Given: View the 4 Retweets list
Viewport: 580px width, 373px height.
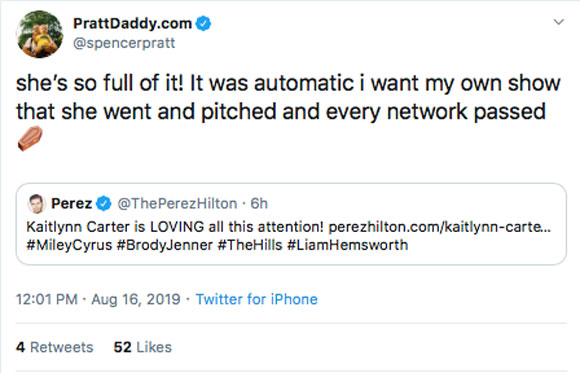Looking at the screenshot, I should tap(55, 347).
